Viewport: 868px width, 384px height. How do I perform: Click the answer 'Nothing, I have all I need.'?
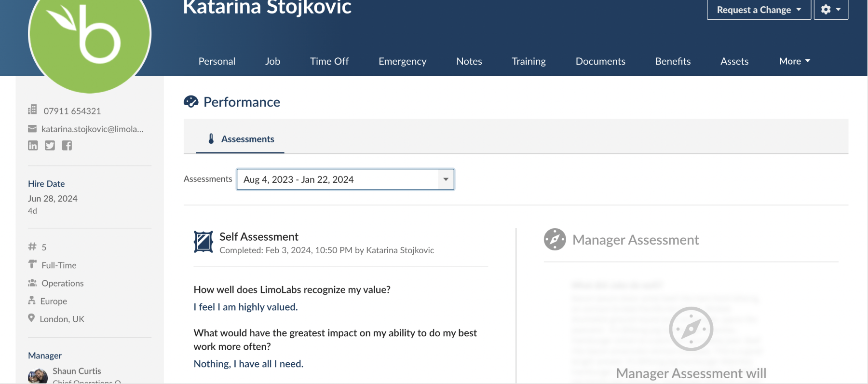(x=248, y=364)
